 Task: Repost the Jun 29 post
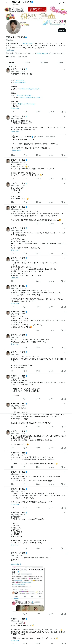[24, 330]
